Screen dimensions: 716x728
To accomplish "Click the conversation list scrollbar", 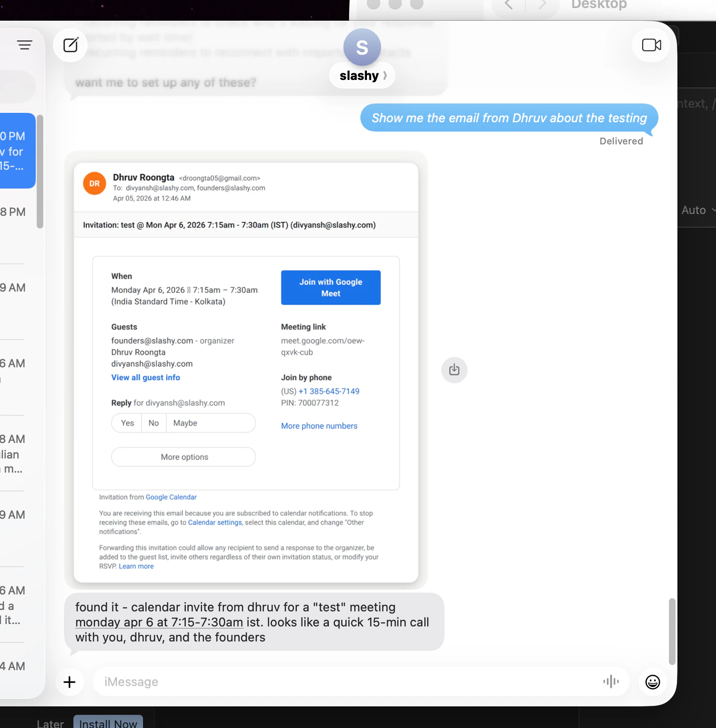I will [x=40, y=172].
